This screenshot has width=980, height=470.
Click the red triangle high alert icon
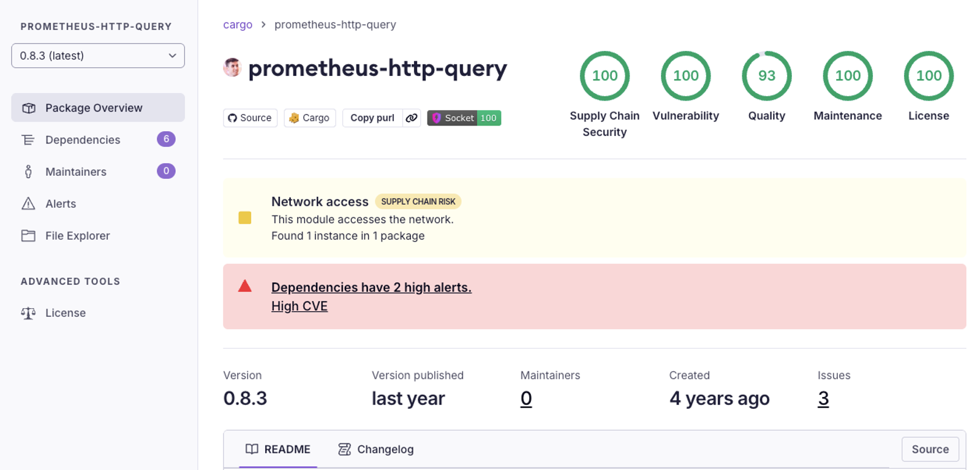pos(245,286)
